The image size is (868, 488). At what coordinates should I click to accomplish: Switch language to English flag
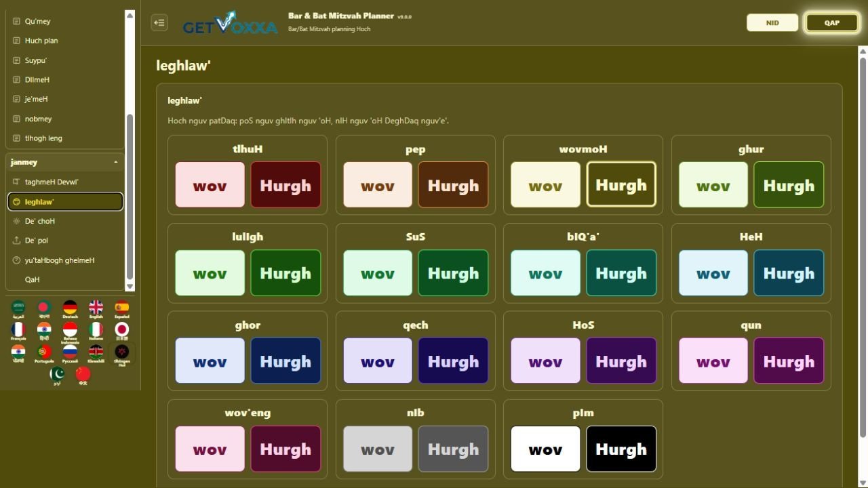pyautogui.click(x=96, y=310)
